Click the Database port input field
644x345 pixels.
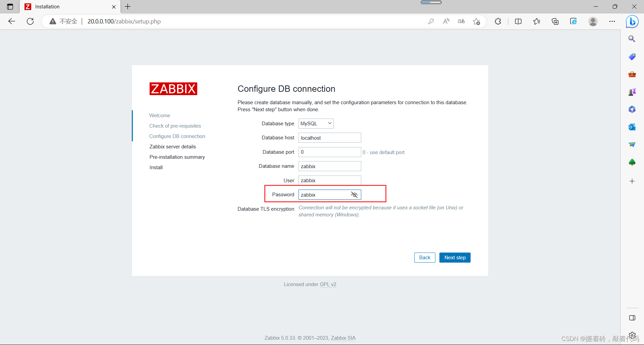point(330,152)
